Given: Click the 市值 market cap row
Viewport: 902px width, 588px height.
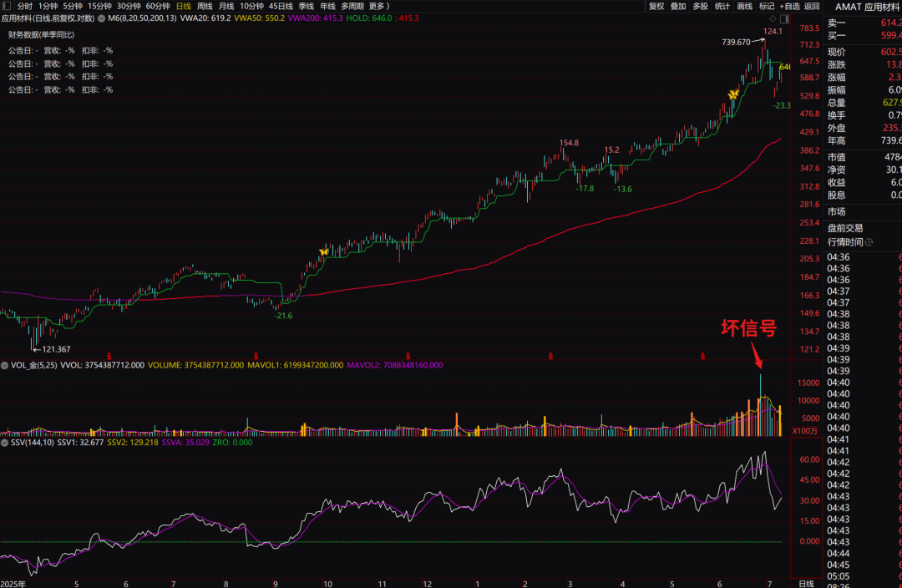Looking at the screenshot, I should pos(863,157).
